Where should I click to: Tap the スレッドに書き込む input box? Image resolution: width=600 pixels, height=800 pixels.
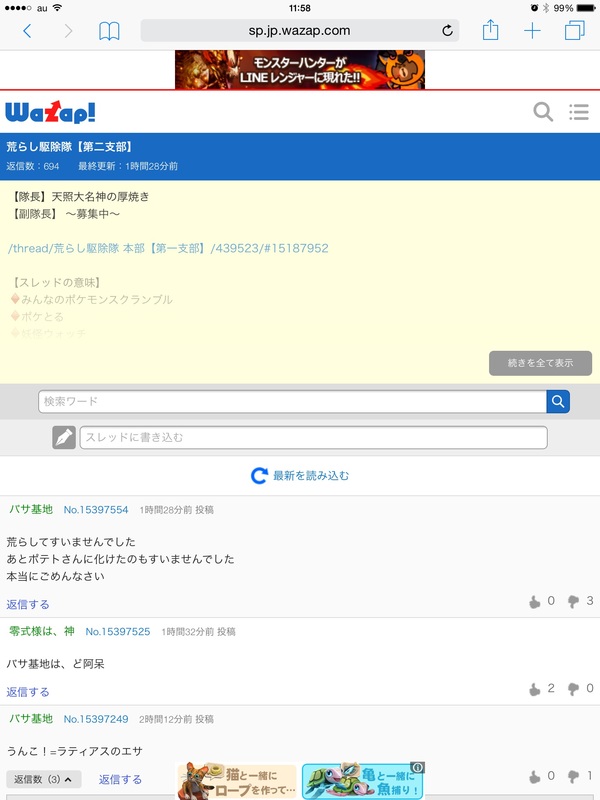(313, 438)
